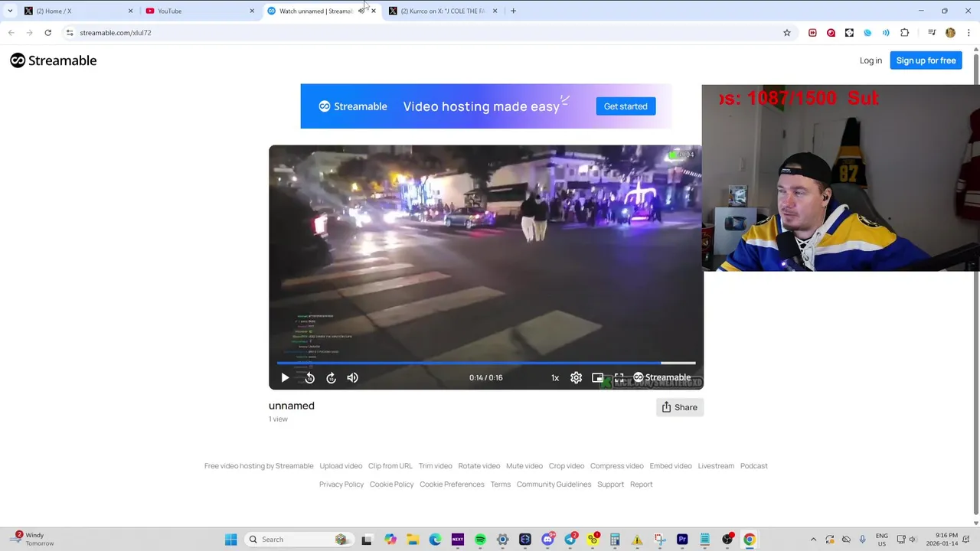Screen dimensions: 980x551
Task: Click the red fast-forward square extension icon
Action: [812, 33]
